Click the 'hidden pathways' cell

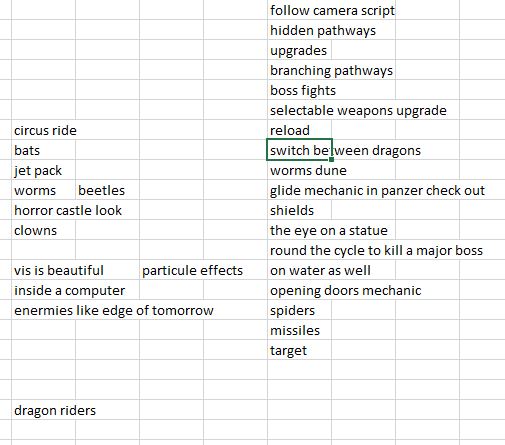[299, 30]
